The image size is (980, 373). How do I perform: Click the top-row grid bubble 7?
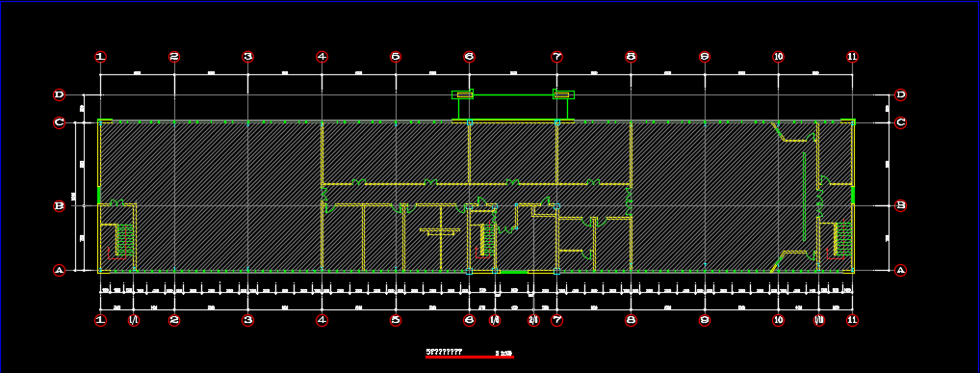click(x=556, y=57)
